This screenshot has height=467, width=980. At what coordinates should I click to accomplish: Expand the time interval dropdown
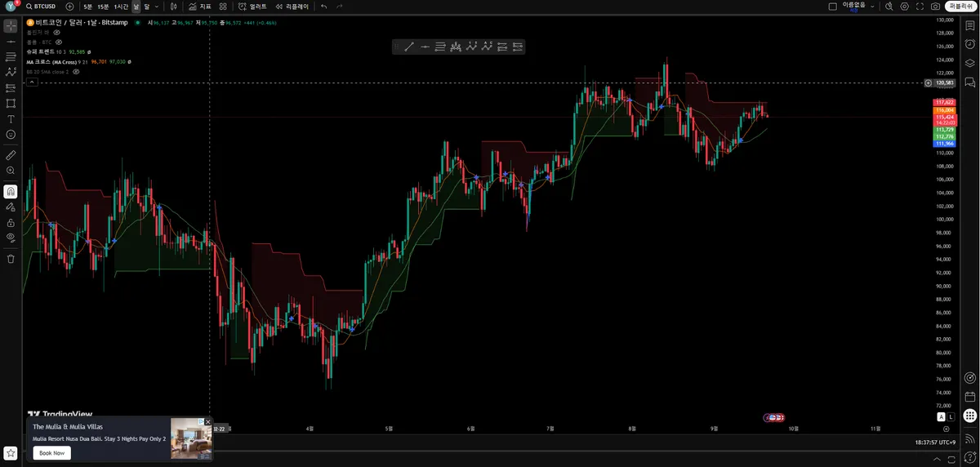pos(157,6)
